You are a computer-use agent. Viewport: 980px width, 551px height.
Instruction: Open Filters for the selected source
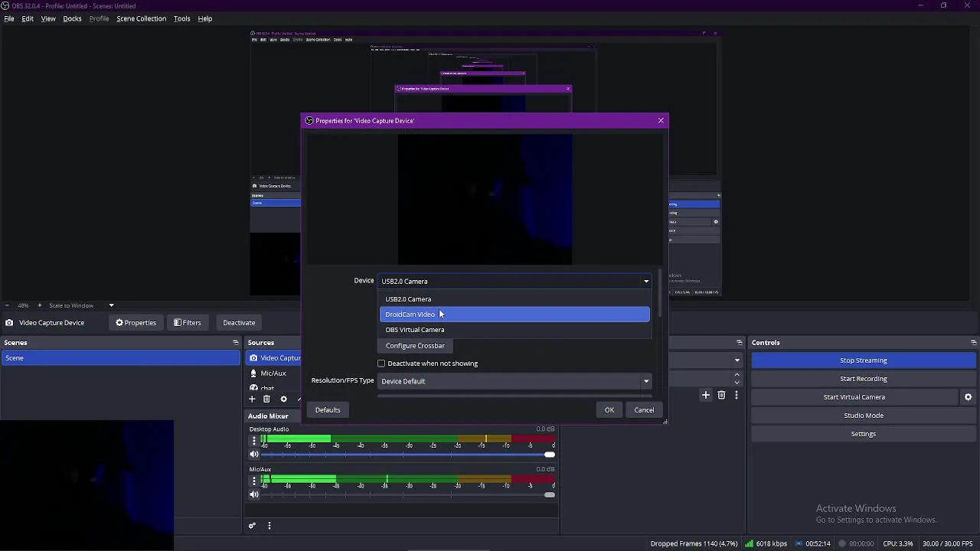(x=188, y=323)
